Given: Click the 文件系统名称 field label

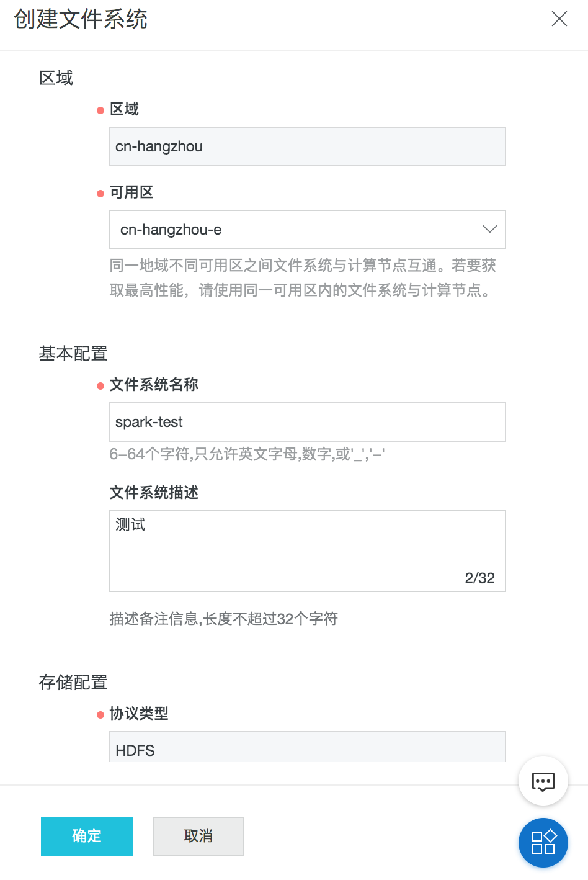Looking at the screenshot, I should (154, 385).
